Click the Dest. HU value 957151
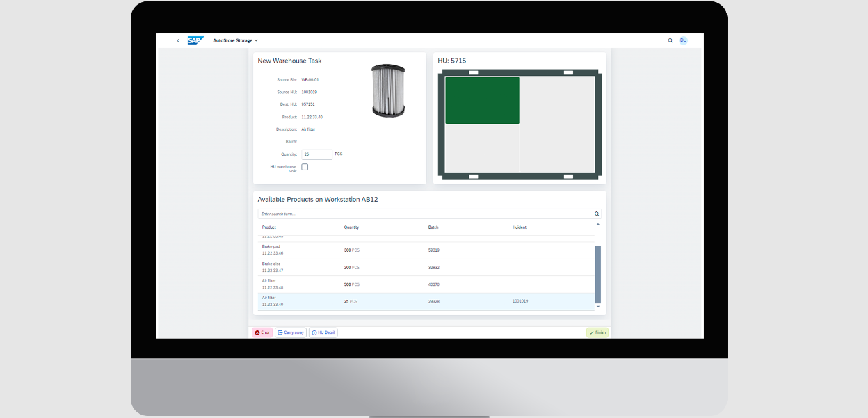The image size is (868, 418). (308, 104)
